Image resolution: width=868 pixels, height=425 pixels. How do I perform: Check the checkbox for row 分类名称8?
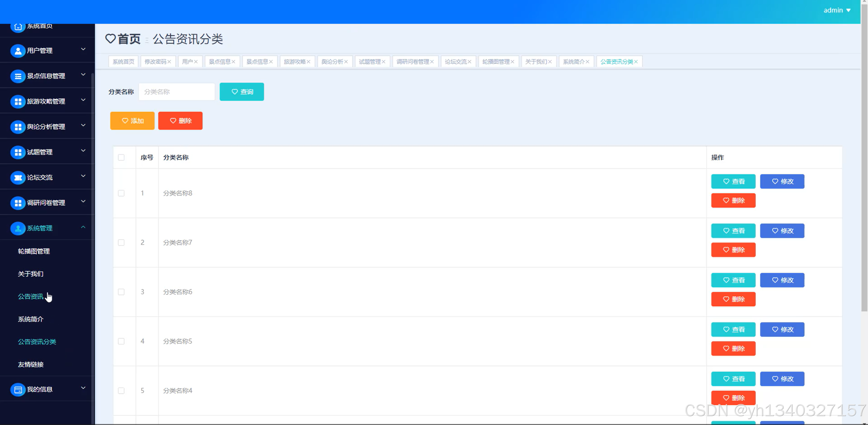click(121, 193)
